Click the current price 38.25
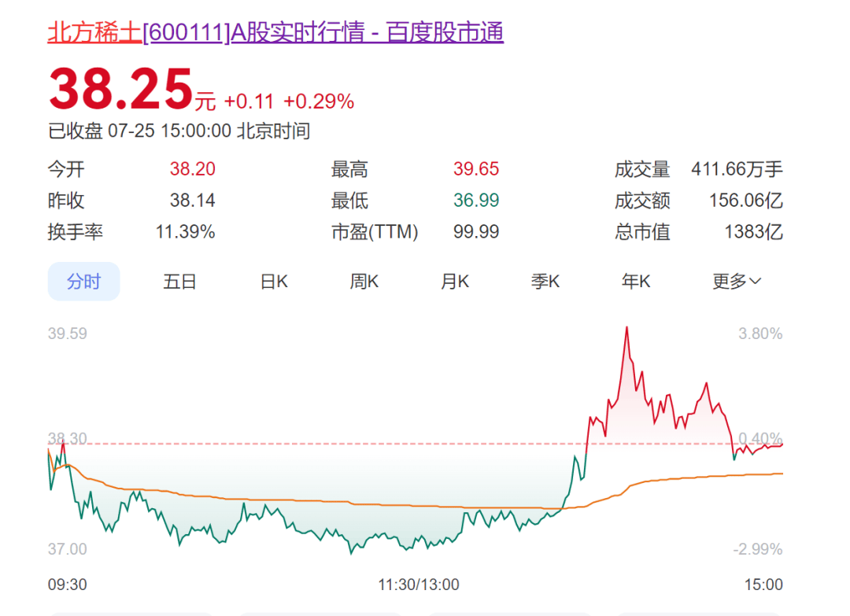This screenshot has height=616, width=850. click(x=121, y=88)
